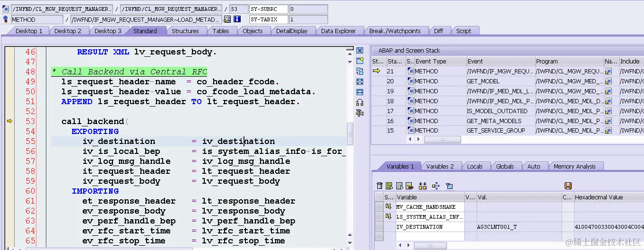This screenshot has height=250, width=644.
Task: Click the New Tool icon in the side toolbar
Action: coord(360,61)
